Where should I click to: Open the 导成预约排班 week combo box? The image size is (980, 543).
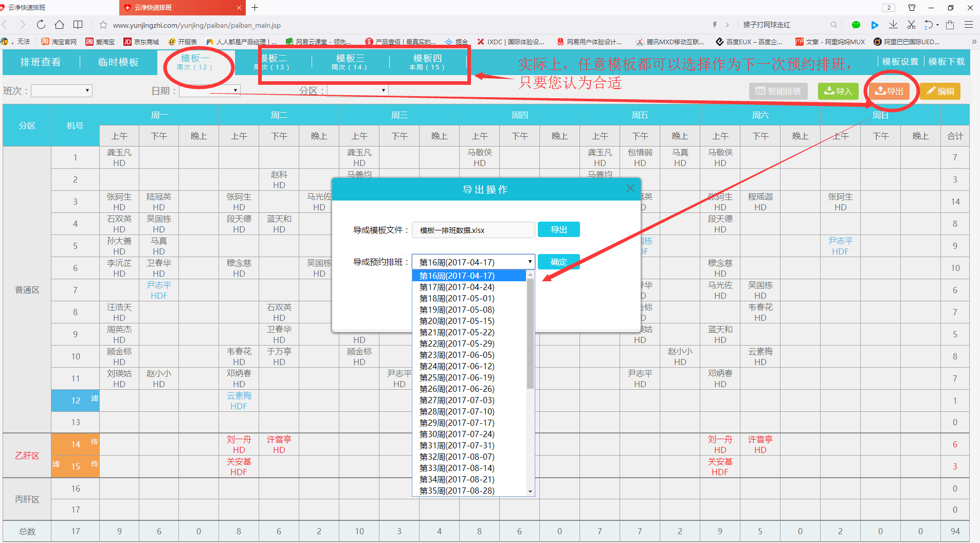tap(473, 262)
